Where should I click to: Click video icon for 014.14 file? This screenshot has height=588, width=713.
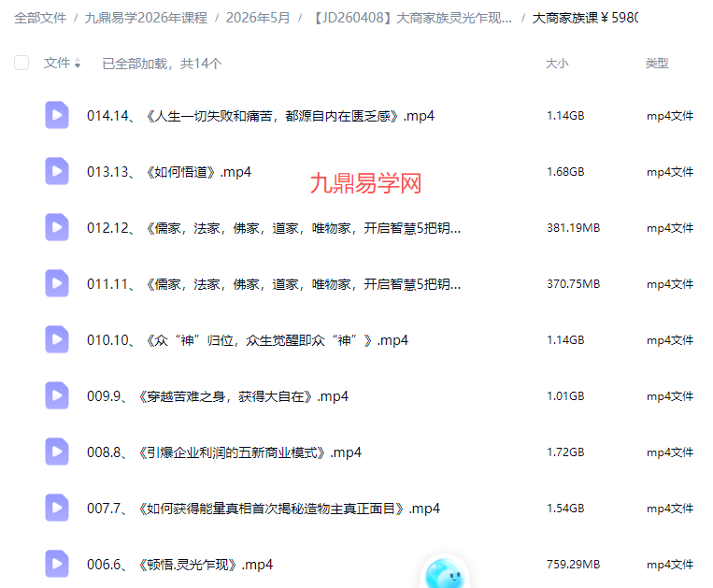pyautogui.click(x=57, y=116)
